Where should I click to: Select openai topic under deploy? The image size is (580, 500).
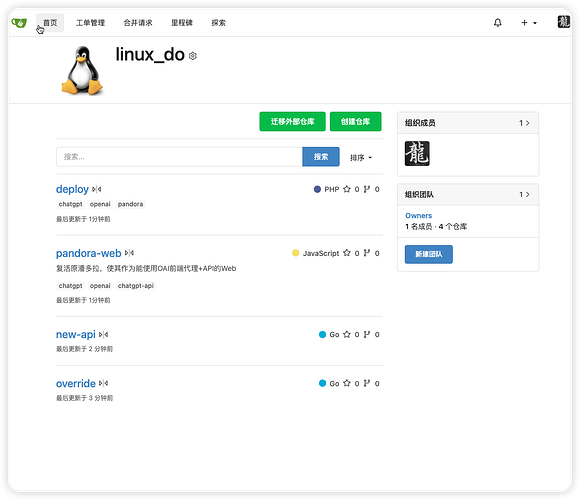tap(100, 204)
